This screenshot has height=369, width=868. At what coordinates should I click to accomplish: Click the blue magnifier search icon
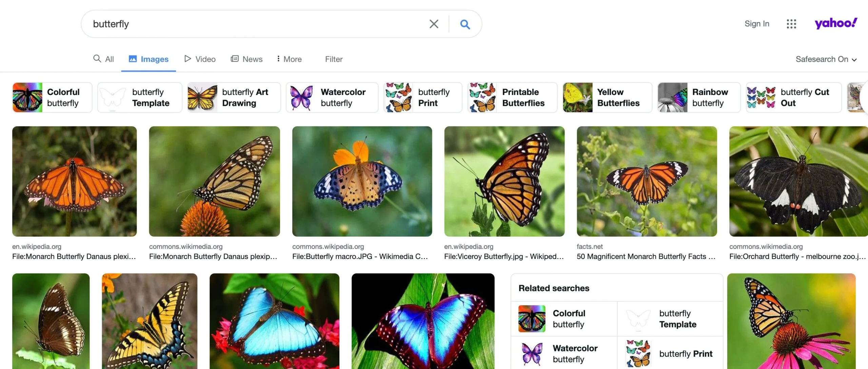click(465, 24)
